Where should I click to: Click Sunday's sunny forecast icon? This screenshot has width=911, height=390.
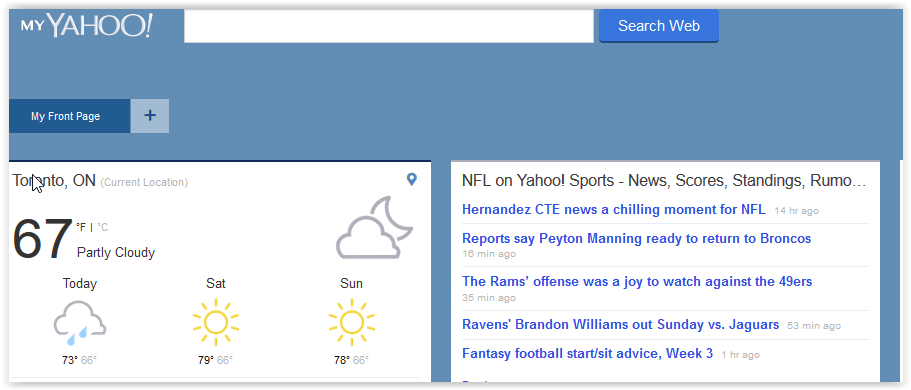click(x=352, y=321)
